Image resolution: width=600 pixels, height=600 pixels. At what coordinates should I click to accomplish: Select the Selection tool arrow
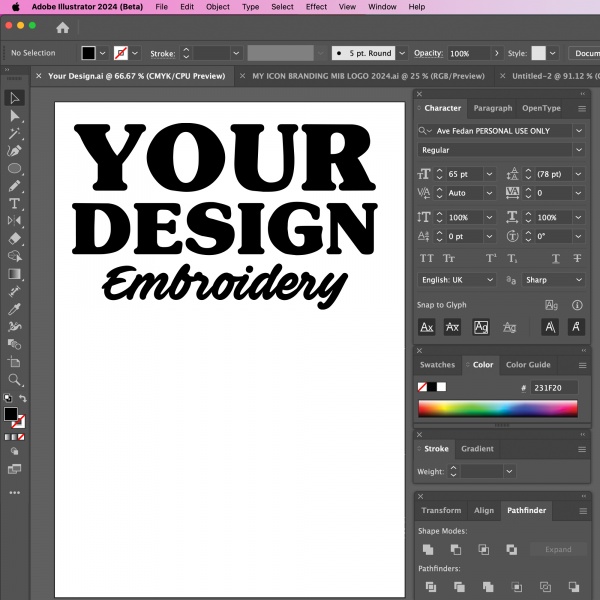click(x=15, y=98)
